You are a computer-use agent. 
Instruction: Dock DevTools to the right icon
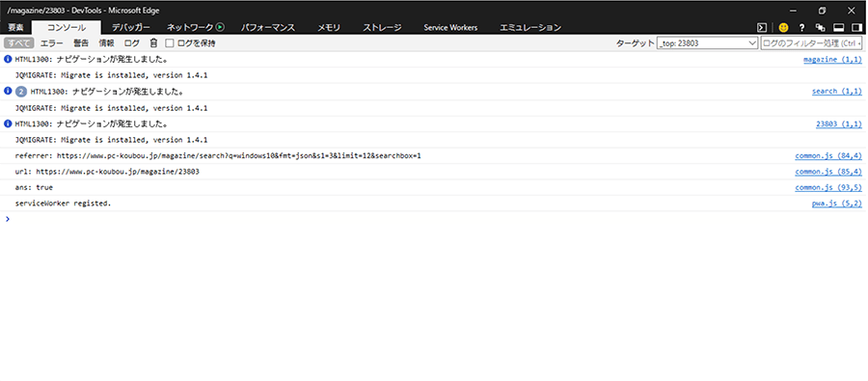(x=857, y=27)
